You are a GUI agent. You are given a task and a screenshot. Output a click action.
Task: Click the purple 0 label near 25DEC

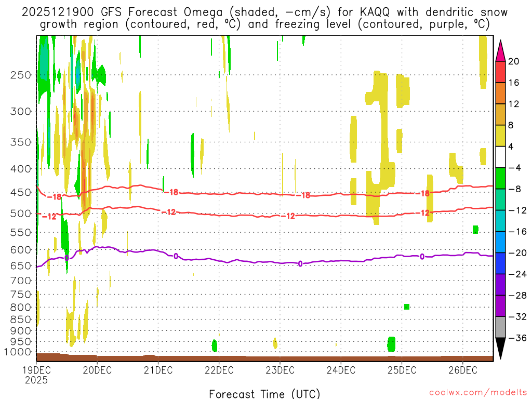click(x=422, y=257)
